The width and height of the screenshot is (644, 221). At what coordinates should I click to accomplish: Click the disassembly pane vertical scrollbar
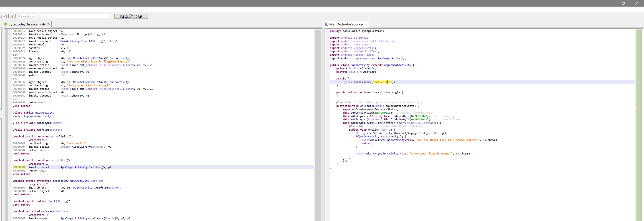[318, 125]
